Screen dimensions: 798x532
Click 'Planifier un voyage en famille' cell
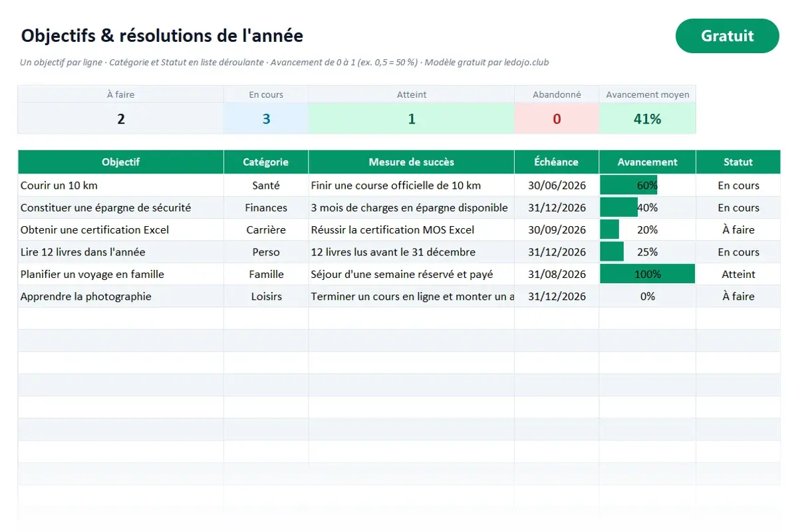120,274
